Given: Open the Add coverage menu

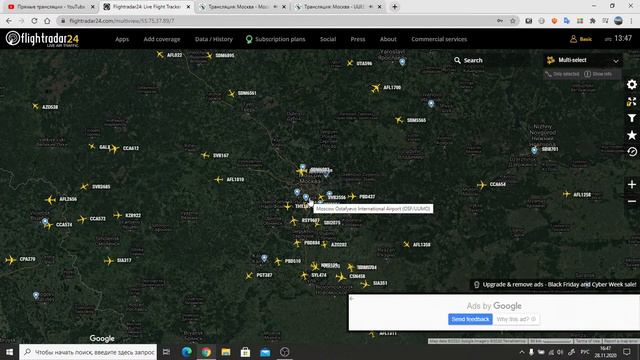Looking at the screenshot, I should (x=162, y=39).
